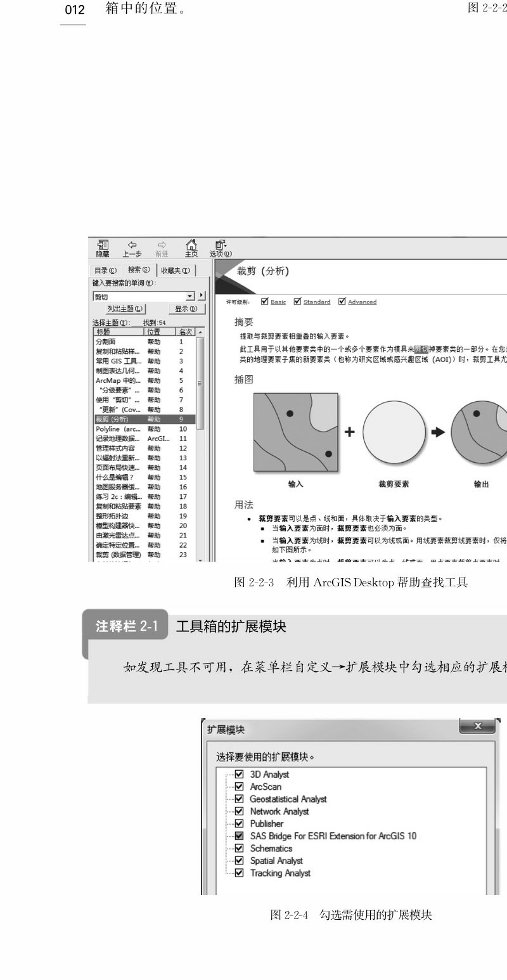Toggle the Schematics extension checkbox

[239, 848]
